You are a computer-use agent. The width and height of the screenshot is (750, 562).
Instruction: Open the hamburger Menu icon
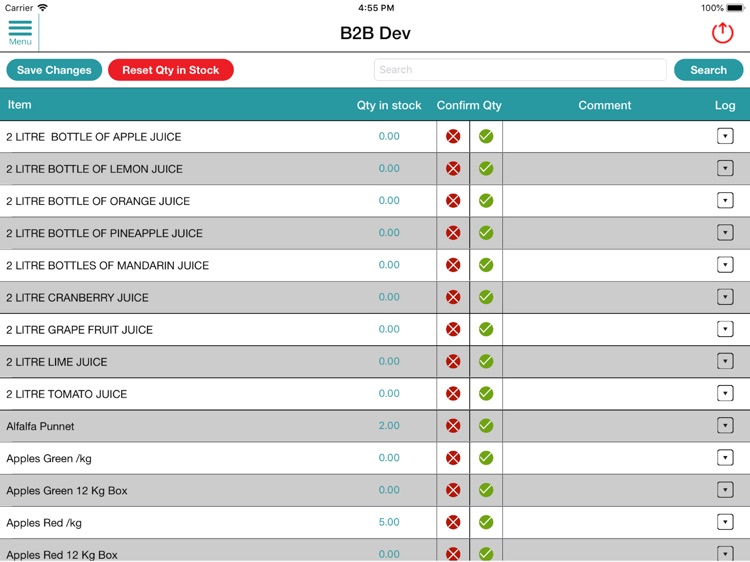point(20,33)
